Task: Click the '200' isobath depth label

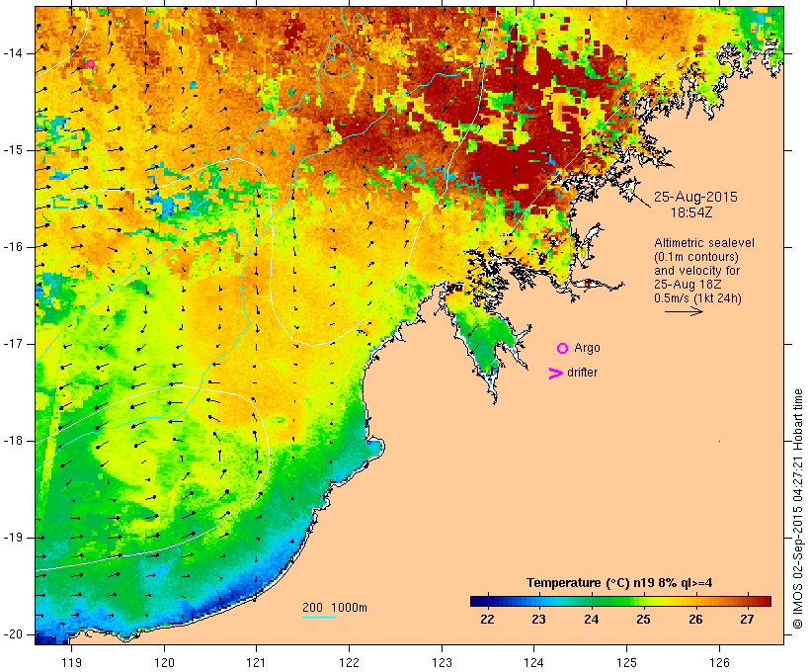Action: (312, 608)
